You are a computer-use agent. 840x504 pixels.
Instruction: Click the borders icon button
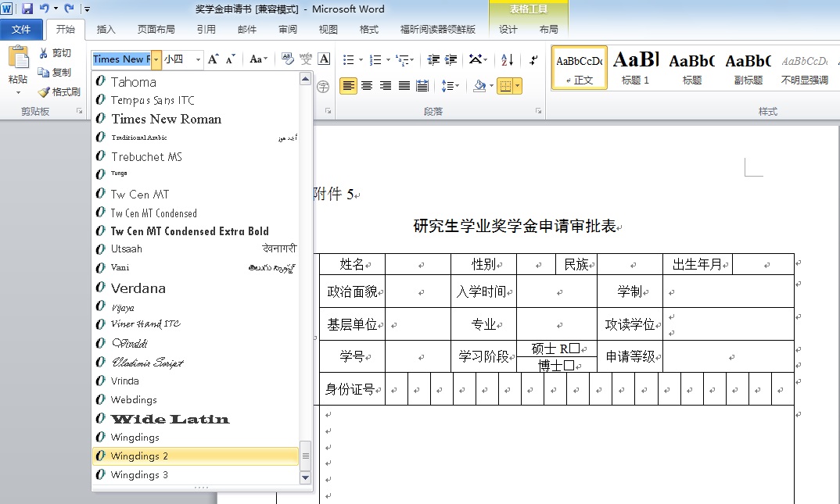click(x=504, y=86)
